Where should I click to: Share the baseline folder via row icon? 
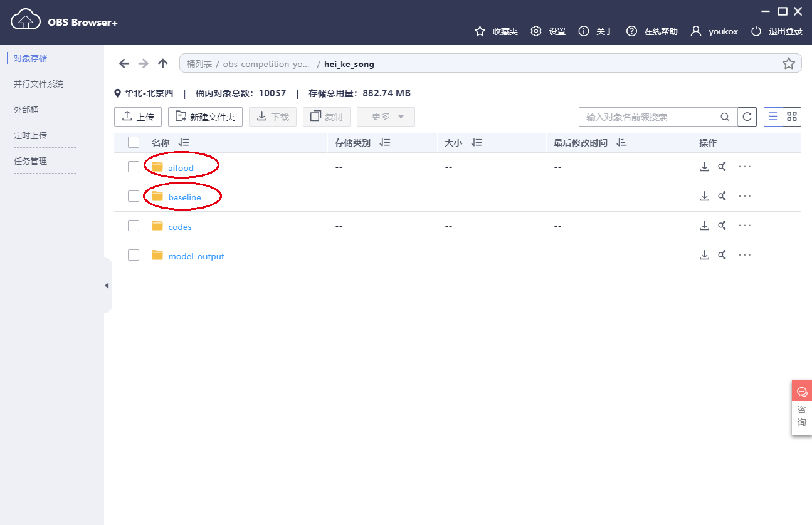[722, 195]
